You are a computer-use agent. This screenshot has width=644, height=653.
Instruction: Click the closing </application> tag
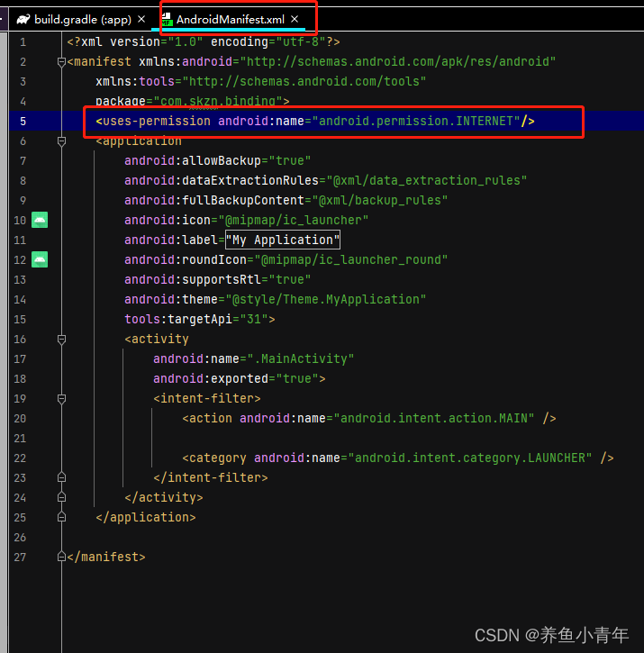tap(146, 517)
